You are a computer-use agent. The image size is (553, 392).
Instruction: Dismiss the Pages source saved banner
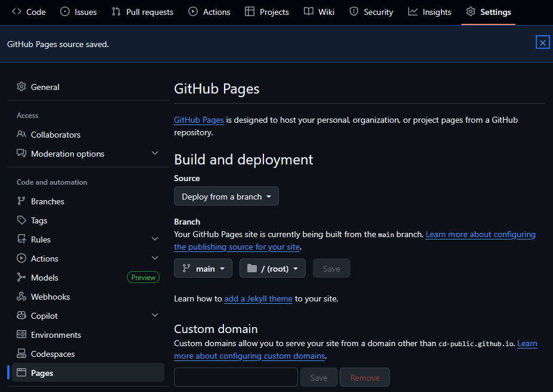click(542, 42)
